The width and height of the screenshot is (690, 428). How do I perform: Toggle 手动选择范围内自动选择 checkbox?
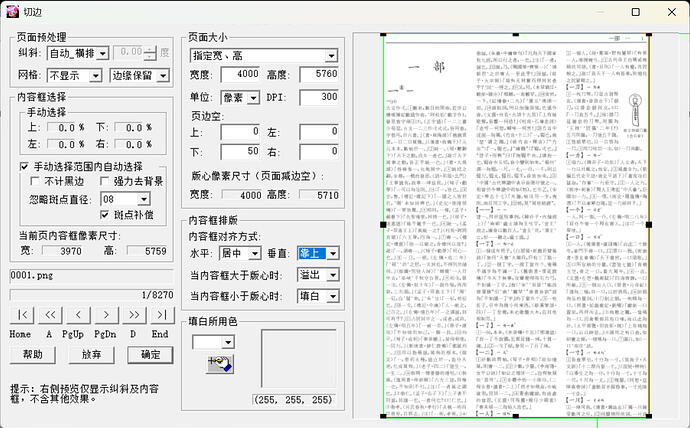[x=25, y=167]
